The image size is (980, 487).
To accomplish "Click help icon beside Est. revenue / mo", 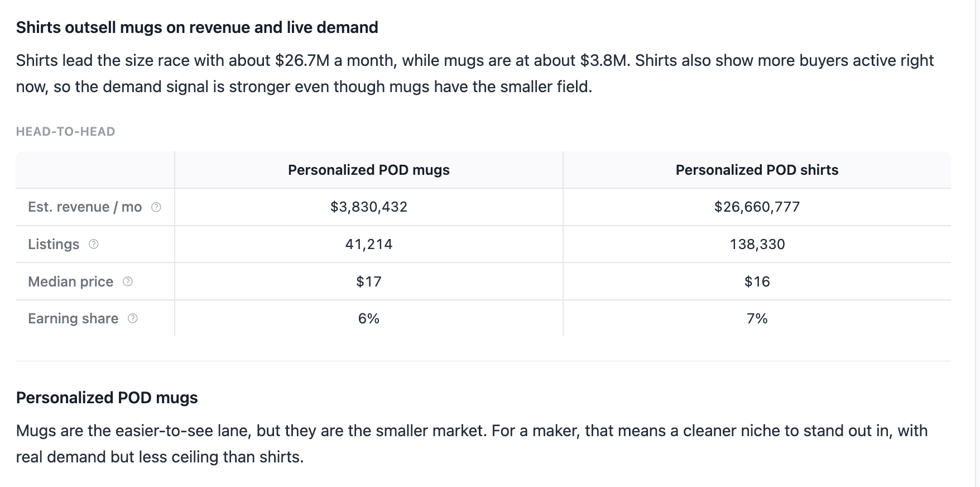I will (x=156, y=207).
